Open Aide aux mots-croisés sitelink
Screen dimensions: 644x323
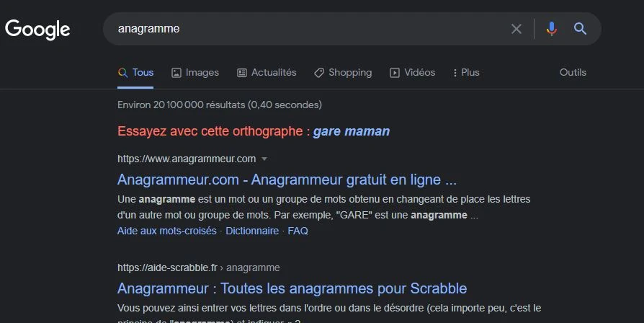tap(166, 231)
